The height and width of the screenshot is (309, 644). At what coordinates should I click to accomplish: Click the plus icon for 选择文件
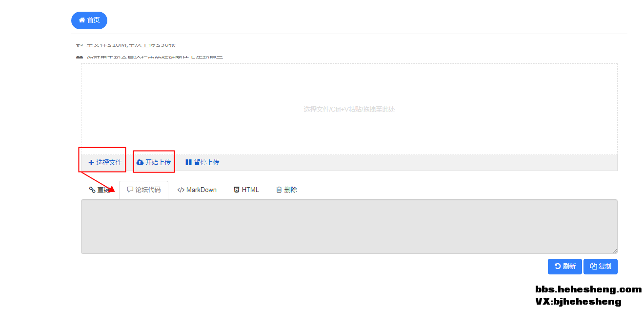click(91, 162)
